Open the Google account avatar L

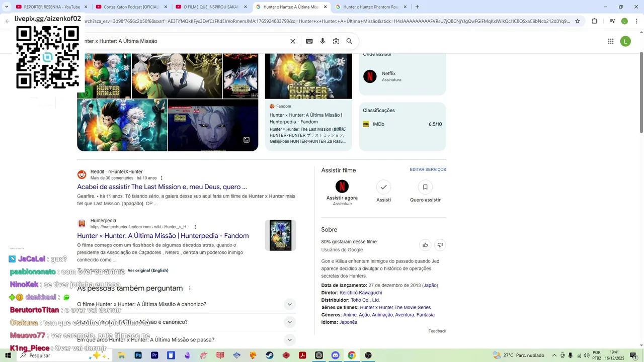click(x=625, y=41)
